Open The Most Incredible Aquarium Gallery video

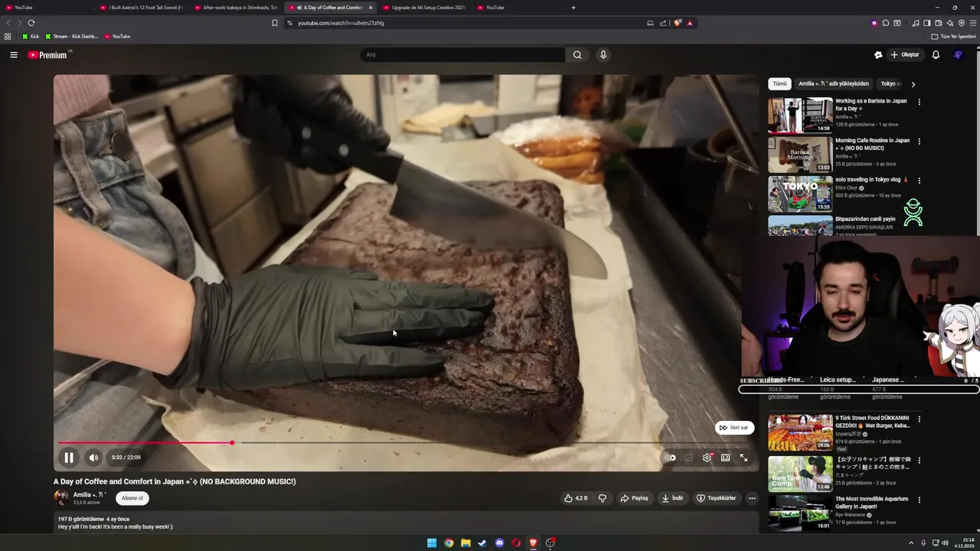coord(872,503)
